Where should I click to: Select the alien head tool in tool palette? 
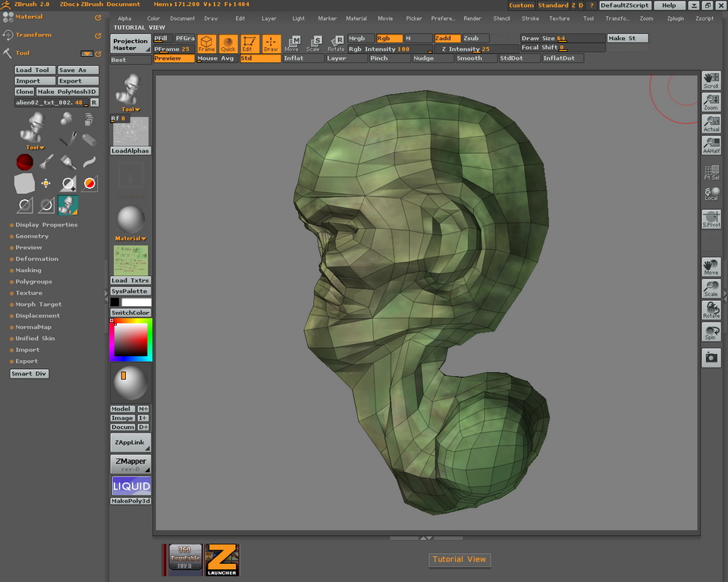point(67,205)
